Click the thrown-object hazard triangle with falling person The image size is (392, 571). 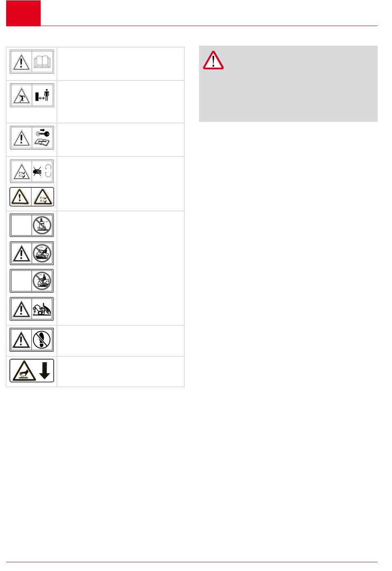(21, 95)
